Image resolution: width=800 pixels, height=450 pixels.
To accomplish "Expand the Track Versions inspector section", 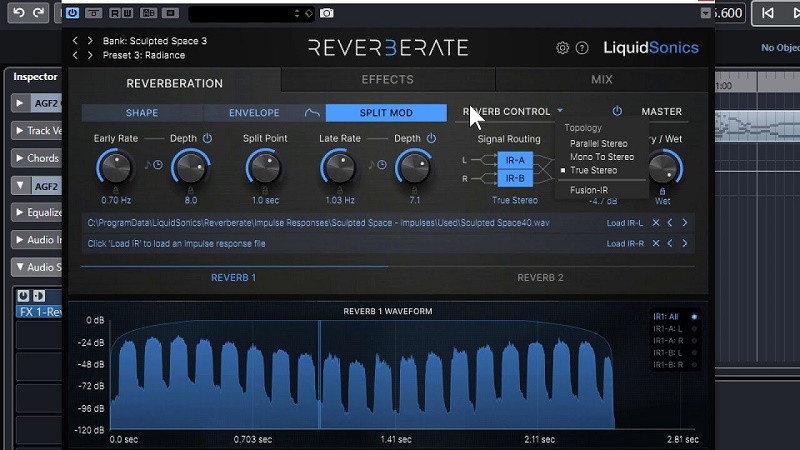I will click(x=20, y=130).
